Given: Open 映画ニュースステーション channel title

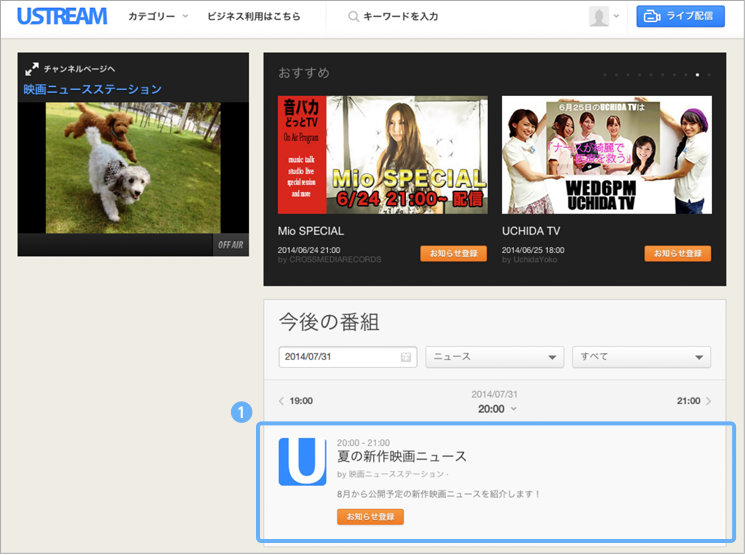Looking at the screenshot, I should (x=93, y=89).
